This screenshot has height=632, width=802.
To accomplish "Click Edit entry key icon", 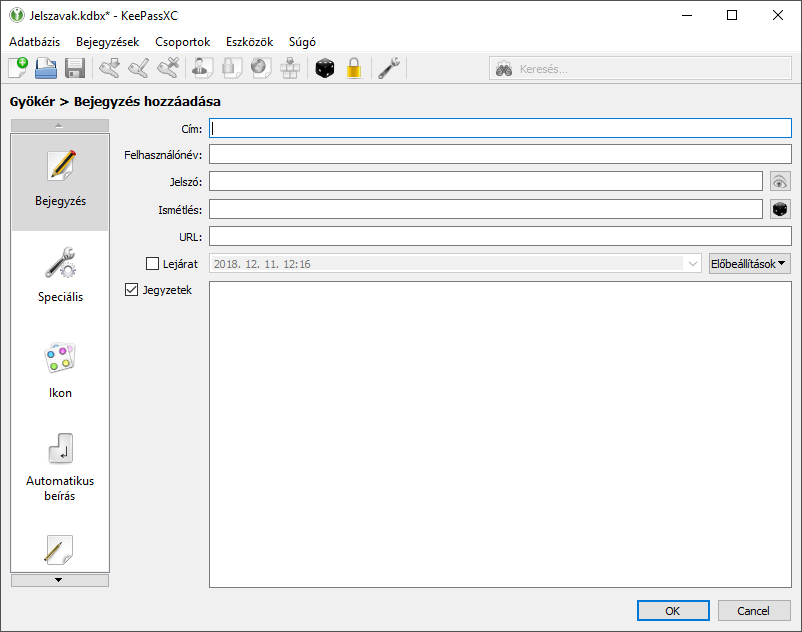I will [x=139, y=68].
